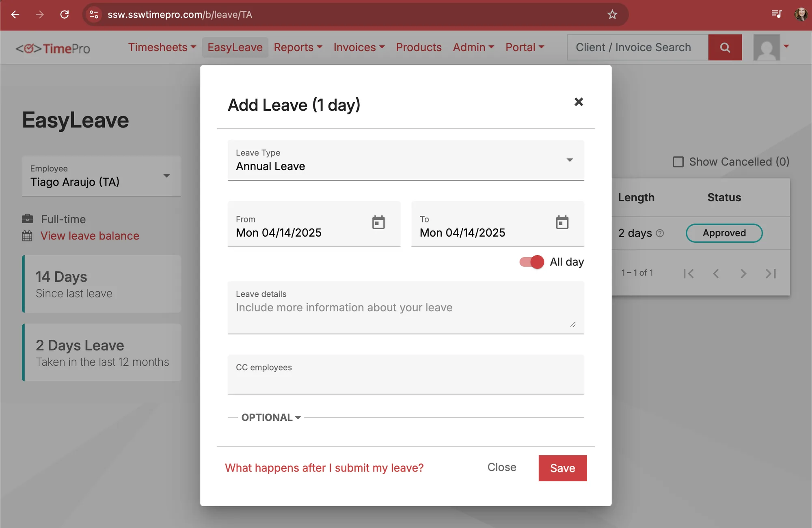Click the TimePro logo
The width and height of the screenshot is (812, 528).
click(53, 49)
